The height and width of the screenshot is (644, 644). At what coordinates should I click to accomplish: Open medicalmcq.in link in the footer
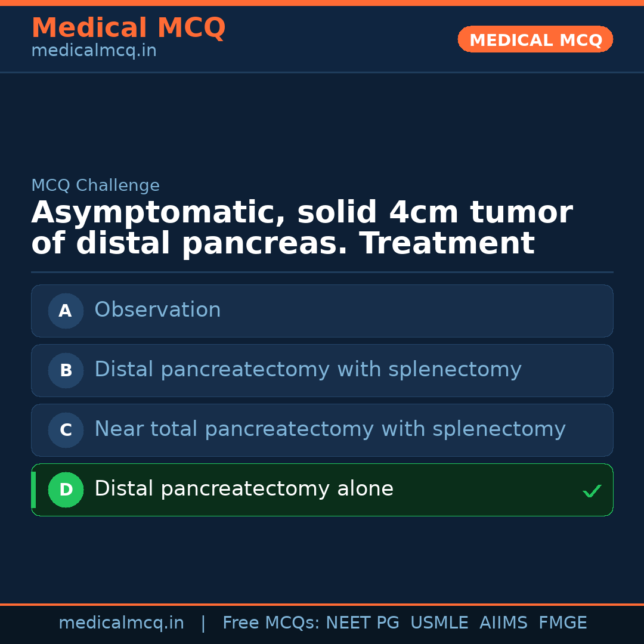(x=121, y=623)
